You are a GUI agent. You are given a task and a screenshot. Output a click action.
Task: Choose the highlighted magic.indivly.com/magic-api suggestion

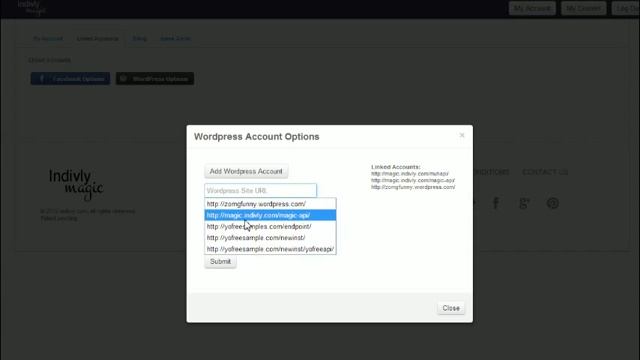coord(270,215)
